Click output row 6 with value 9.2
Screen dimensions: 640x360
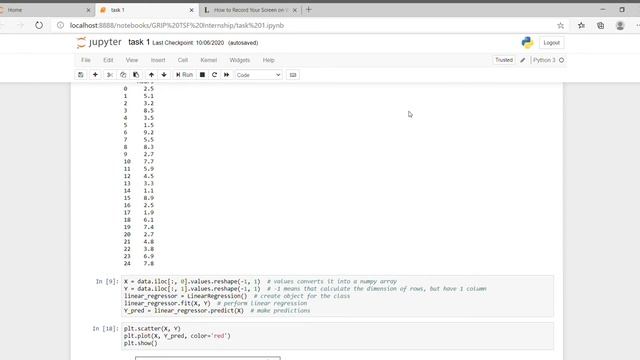[139, 132]
